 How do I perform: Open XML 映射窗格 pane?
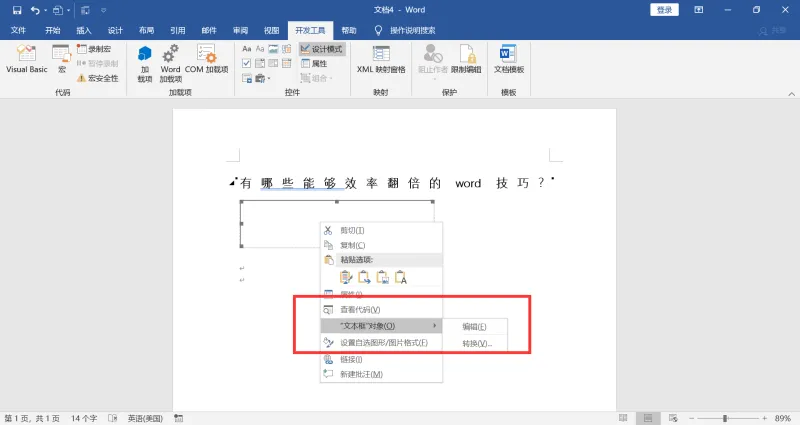point(381,59)
